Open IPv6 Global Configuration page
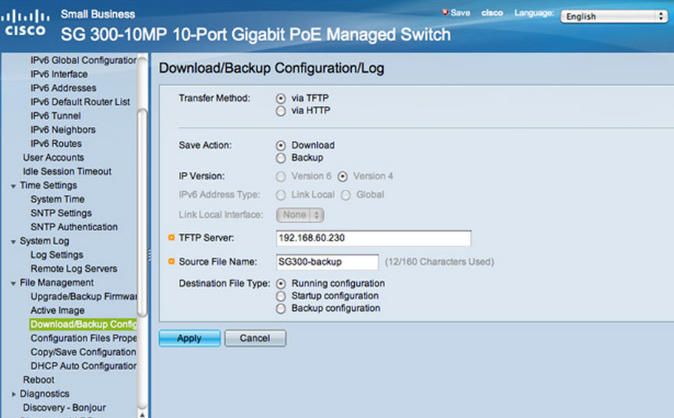 (83, 60)
